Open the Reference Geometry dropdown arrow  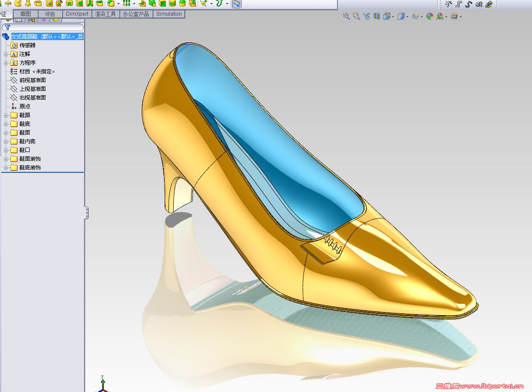[211, 3]
